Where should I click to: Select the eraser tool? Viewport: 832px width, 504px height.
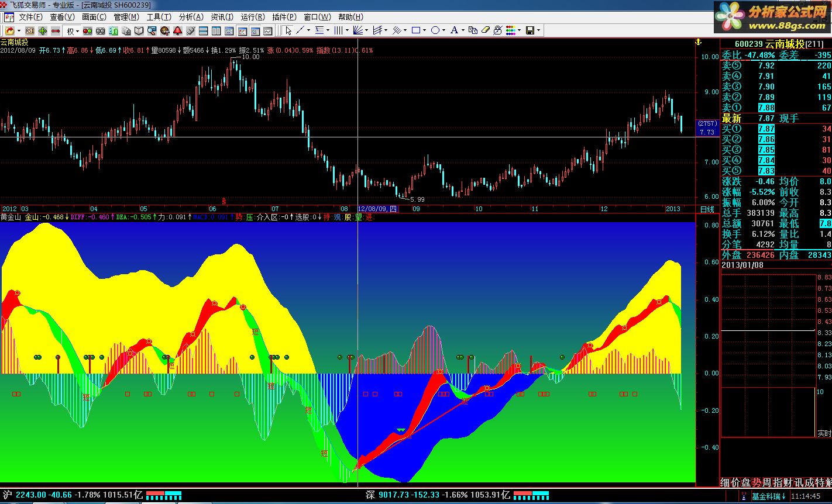coord(485,30)
